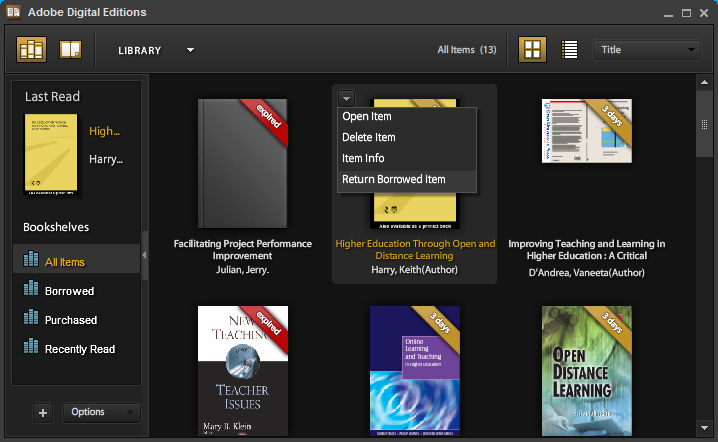Click Last Read title High...
The width and height of the screenshot is (718, 442).
tap(104, 131)
